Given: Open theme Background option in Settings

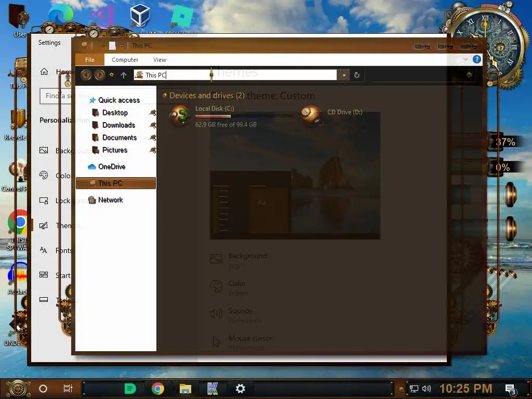Looking at the screenshot, I should tap(239, 260).
